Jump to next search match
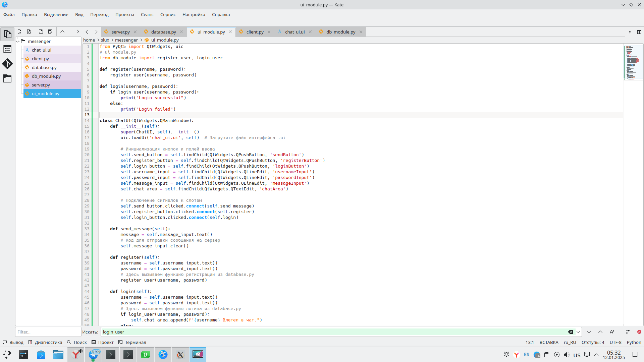Viewport: 644px width, 362px height. tap(589, 332)
